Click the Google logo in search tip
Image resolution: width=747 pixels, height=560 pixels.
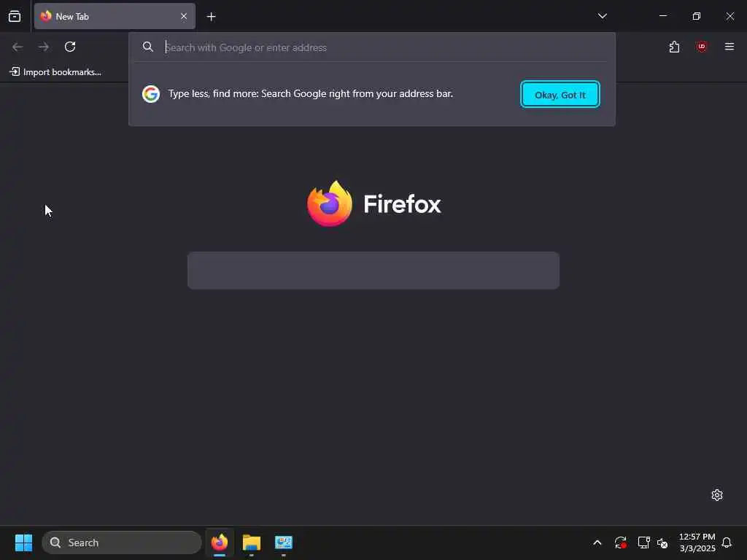tap(150, 94)
